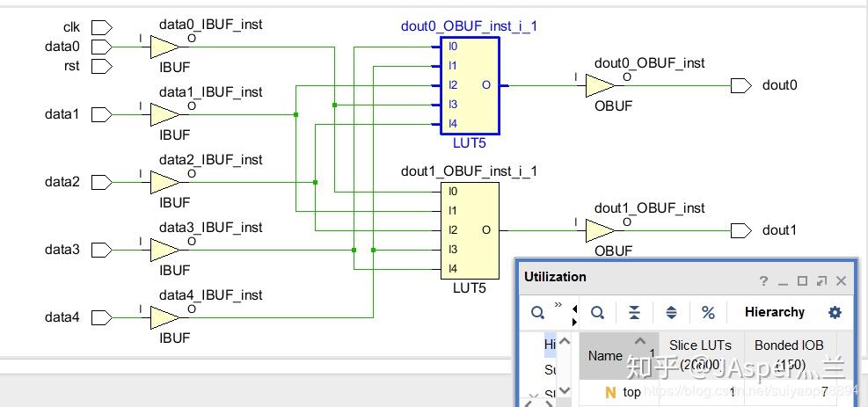868x407 pixels.
Task: Collapse left pane using left-pointing splitter arrow
Action: [x=574, y=309]
